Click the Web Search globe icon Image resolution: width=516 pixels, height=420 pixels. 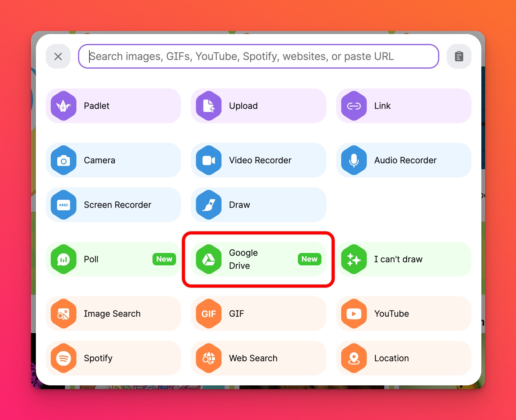[x=209, y=358]
